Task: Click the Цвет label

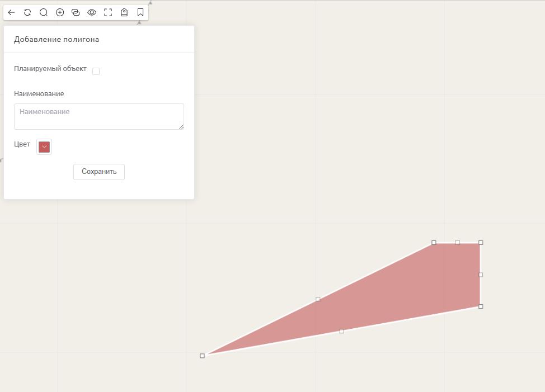Action: (22, 144)
